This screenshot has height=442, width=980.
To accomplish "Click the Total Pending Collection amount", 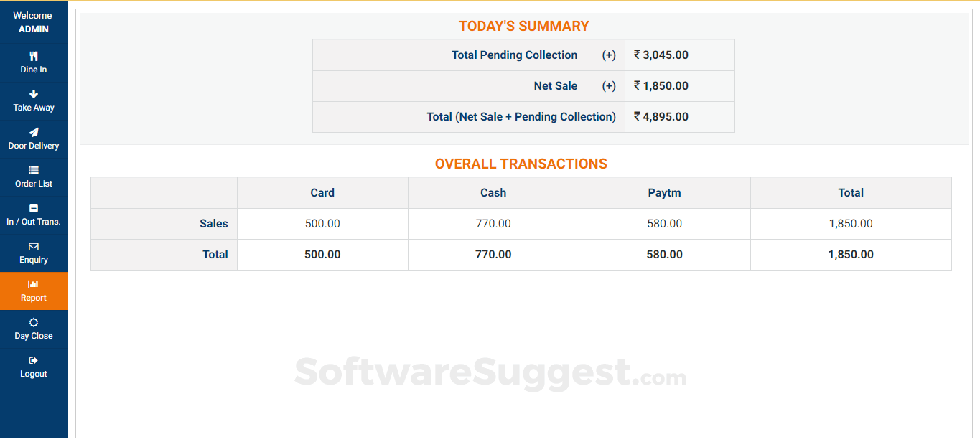I will click(x=661, y=55).
